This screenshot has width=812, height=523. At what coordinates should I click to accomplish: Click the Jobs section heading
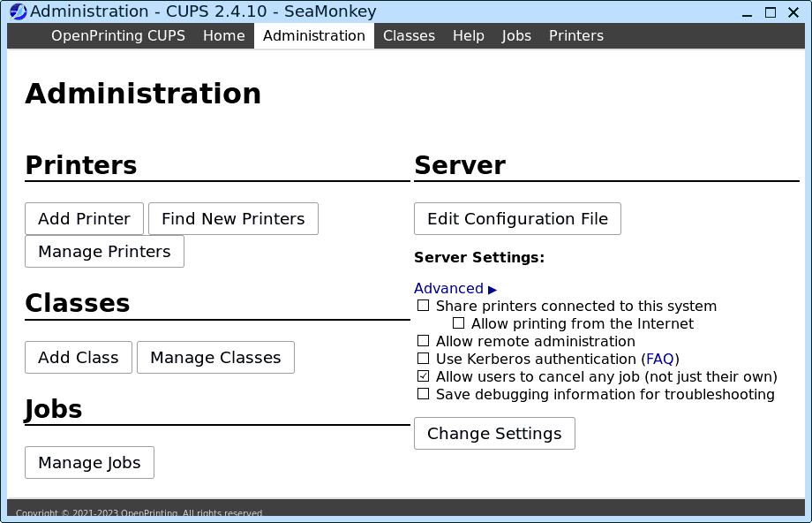[x=53, y=409]
